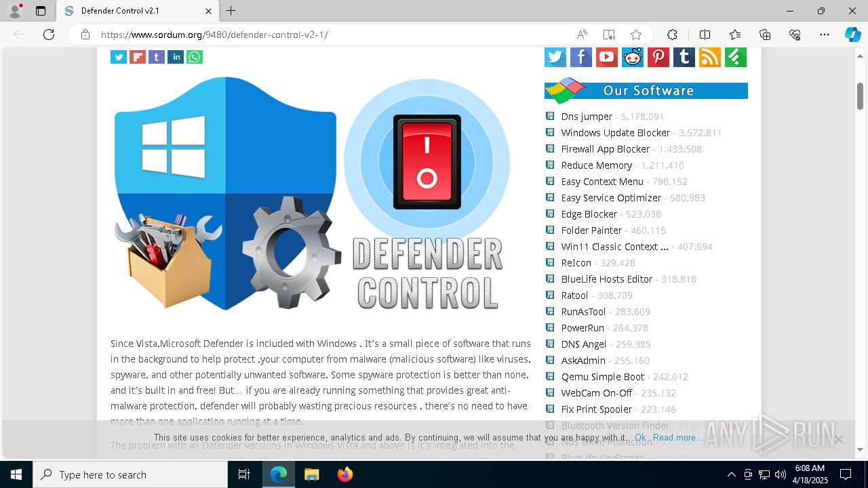This screenshot has height=488, width=868.
Task: Open Browser essentials icon
Action: click(795, 35)
